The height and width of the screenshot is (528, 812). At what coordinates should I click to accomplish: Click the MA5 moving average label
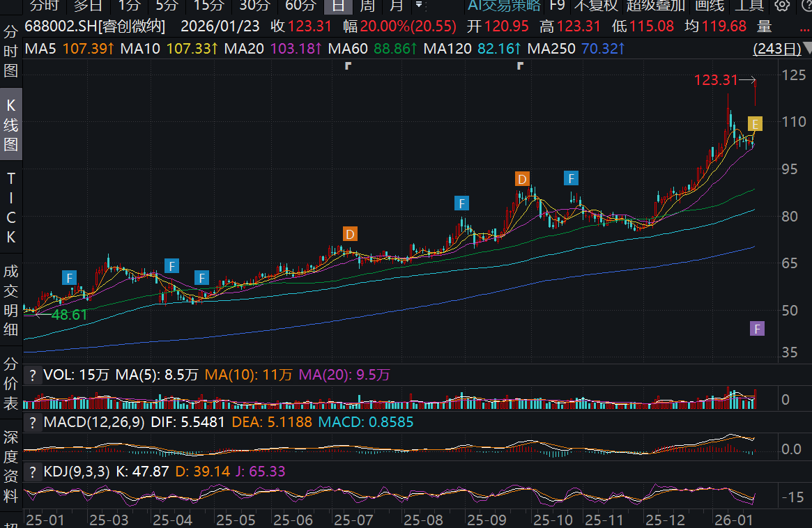coord(41,49)
